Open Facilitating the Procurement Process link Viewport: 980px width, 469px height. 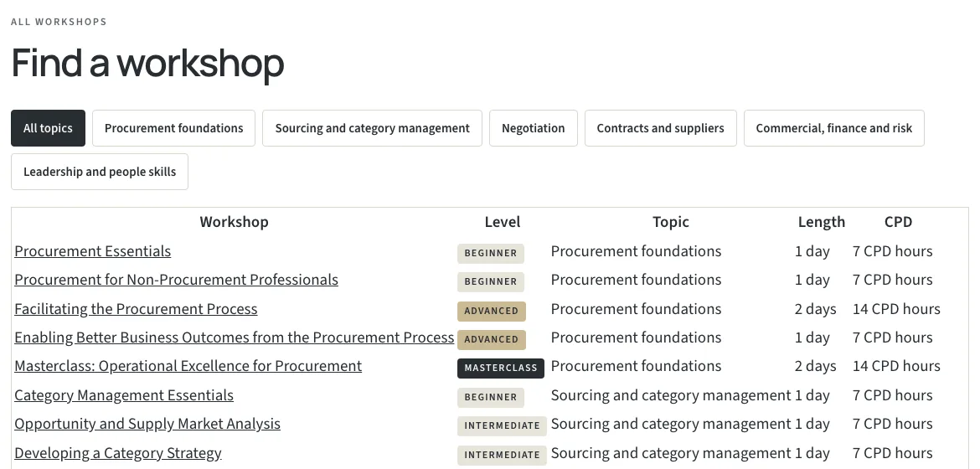[x=136, y=310]
